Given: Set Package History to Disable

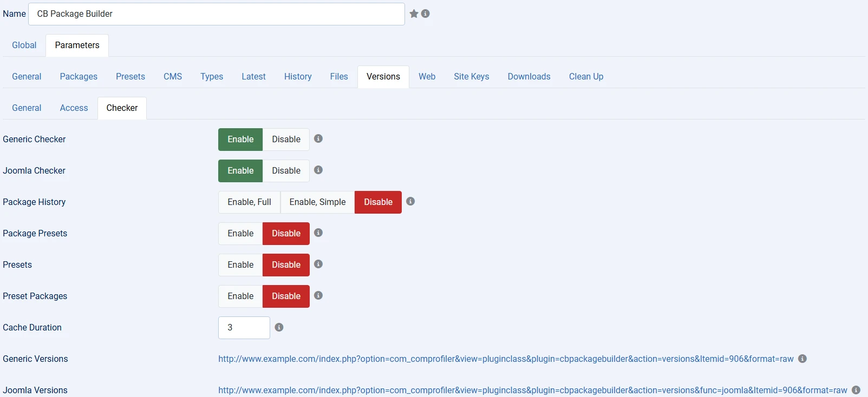Looking at the screenshot, I should (378, 202).
